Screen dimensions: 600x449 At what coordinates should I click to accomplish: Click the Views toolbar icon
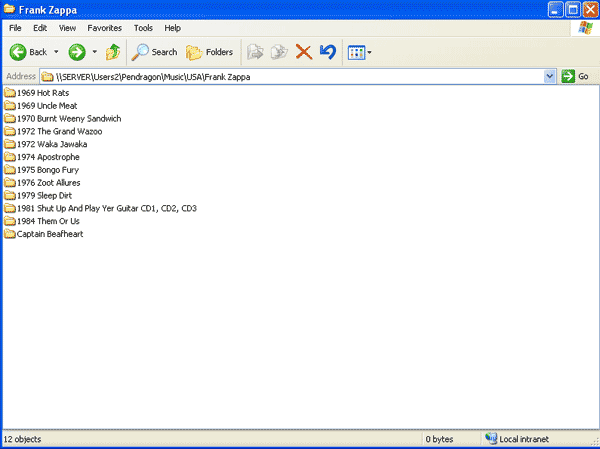(x=356, y=52)
